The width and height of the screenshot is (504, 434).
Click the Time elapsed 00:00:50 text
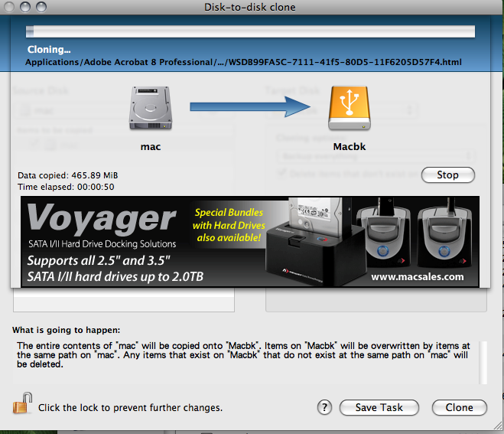[x=66, y=187]
